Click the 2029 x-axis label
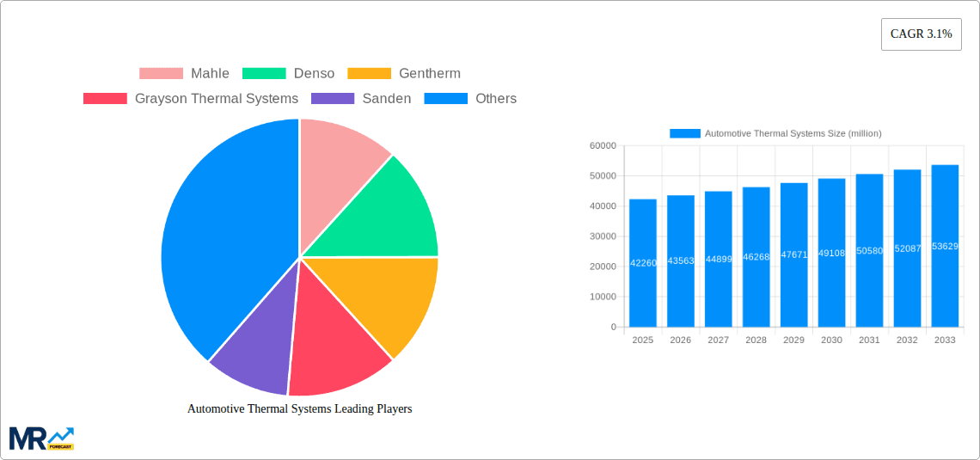 [793, 340]
